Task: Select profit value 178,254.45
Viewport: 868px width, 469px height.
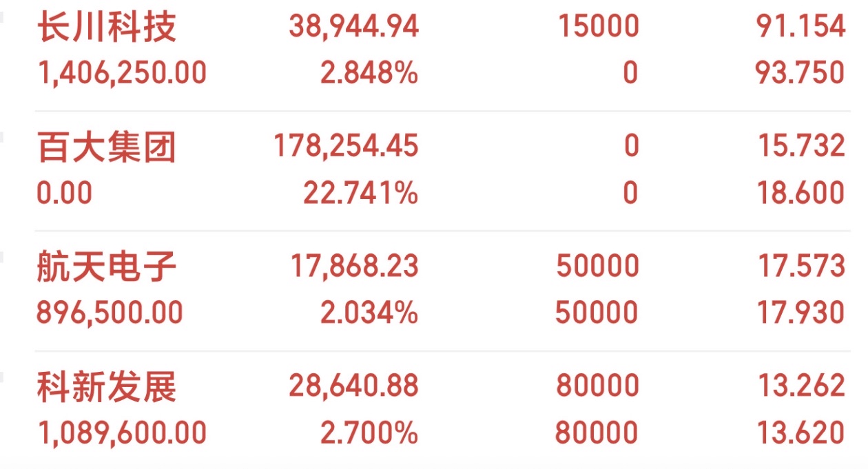Action: pos(347,147)
